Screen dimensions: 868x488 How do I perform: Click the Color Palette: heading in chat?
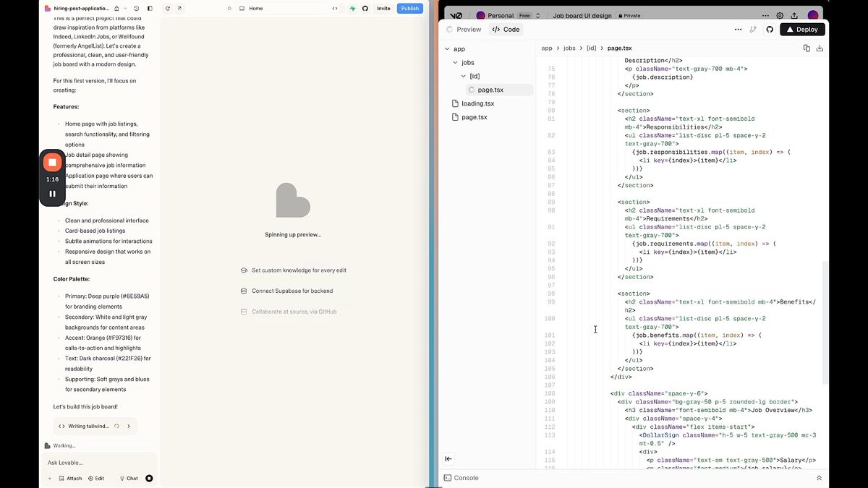point(72,279)
